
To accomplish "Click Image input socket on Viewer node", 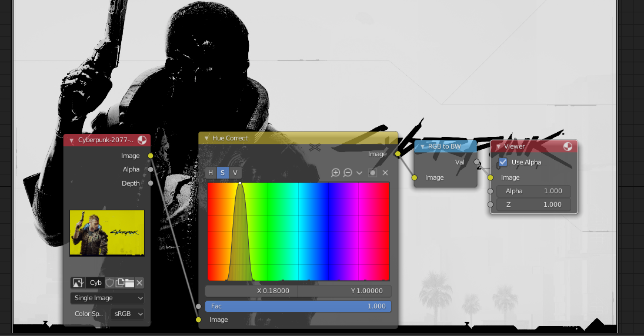I will click(490, 177).
